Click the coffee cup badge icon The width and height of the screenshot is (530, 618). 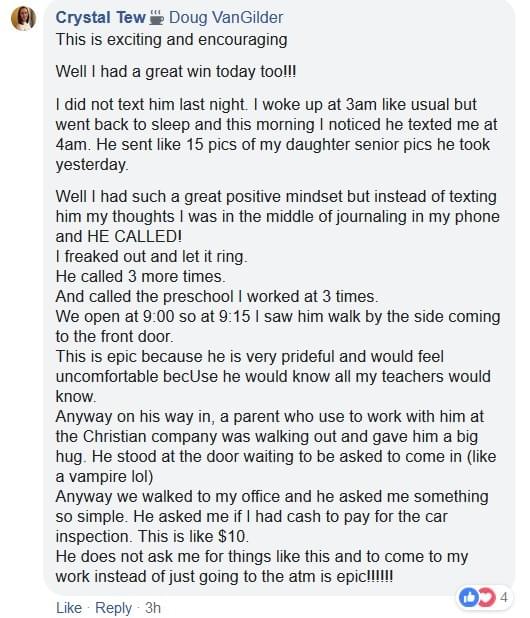(157, 18)
